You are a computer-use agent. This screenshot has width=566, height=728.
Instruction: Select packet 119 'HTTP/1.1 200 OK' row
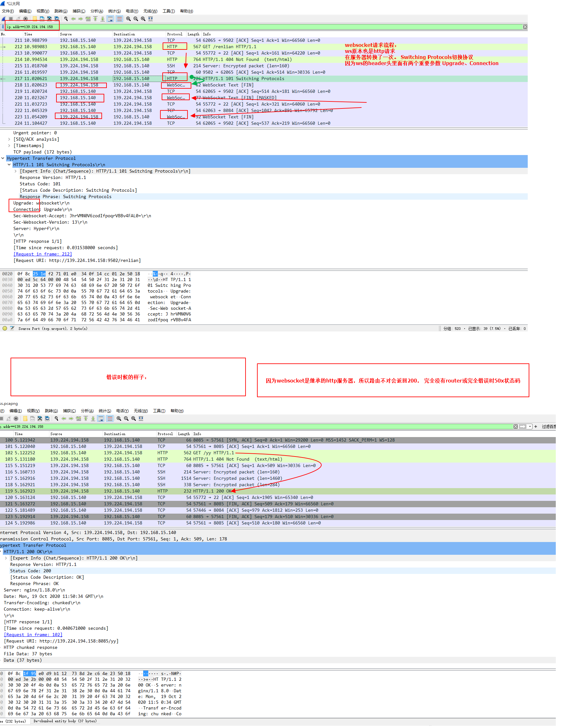coord(278,491)
